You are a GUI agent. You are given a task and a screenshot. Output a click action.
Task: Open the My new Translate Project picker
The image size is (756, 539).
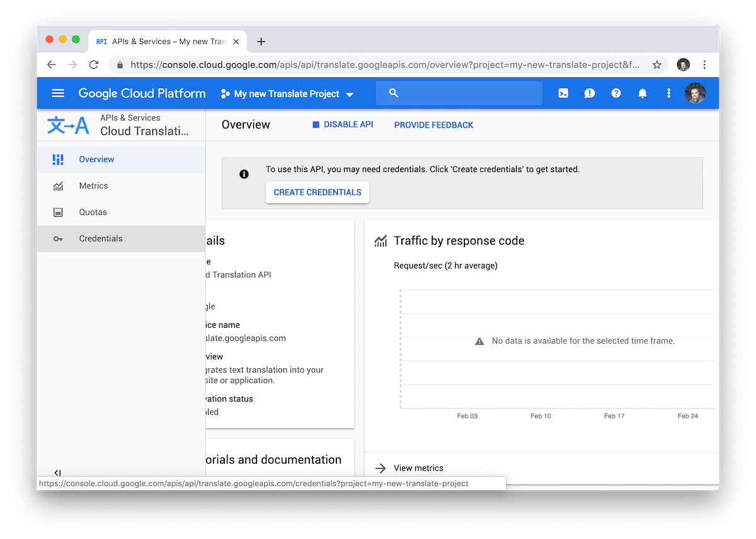(287, 93)
